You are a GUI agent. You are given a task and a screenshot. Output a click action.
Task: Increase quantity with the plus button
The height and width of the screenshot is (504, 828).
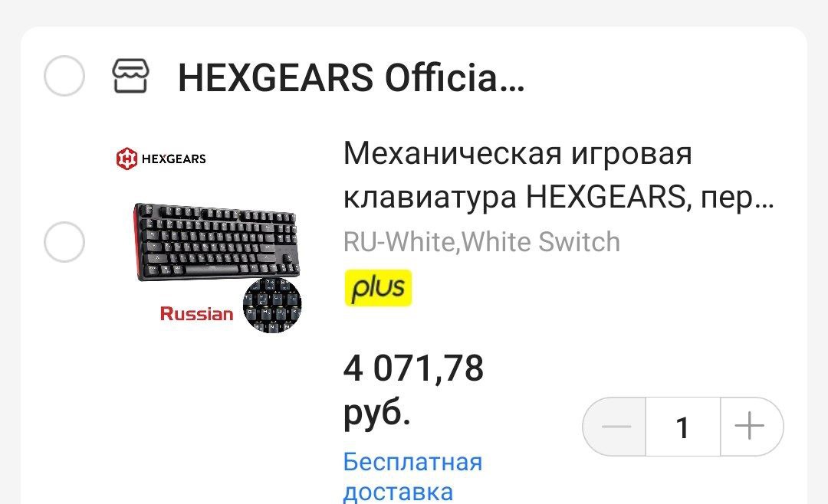[751, 426]
